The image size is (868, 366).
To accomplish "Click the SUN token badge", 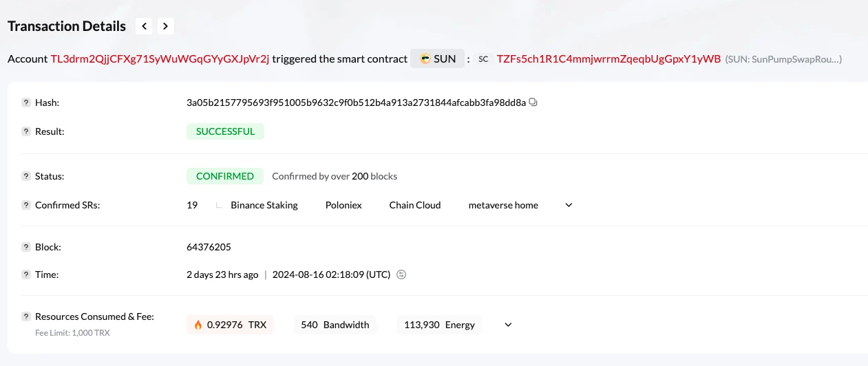I will pyautogui.click(x=438, y=59).
